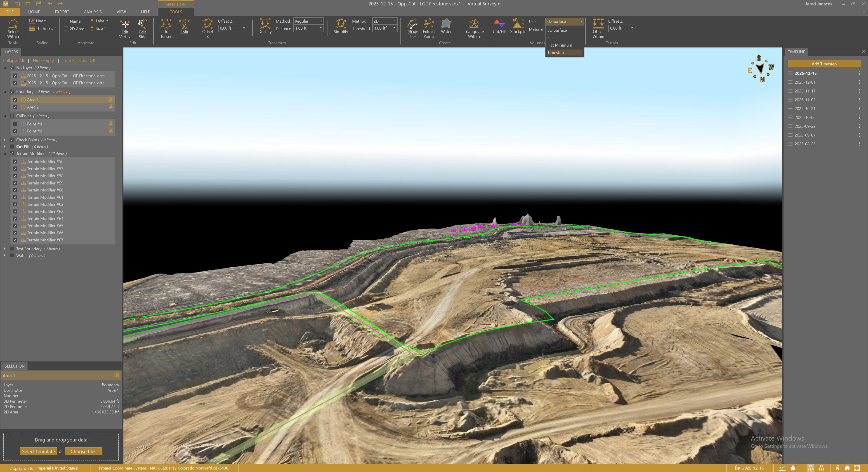Viewport: 868px width, 472px height.
Task: Toggle the CalPoint layer checkbox
Action: [12, 116]
